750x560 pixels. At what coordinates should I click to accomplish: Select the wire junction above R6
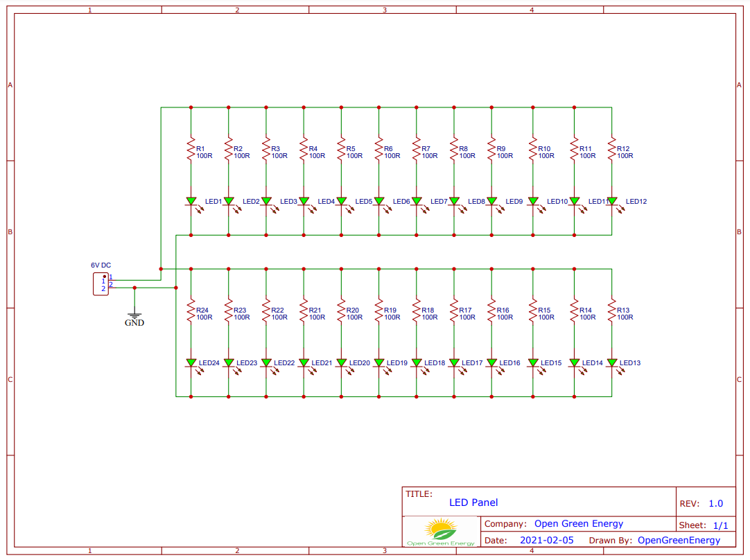point(378,107)
